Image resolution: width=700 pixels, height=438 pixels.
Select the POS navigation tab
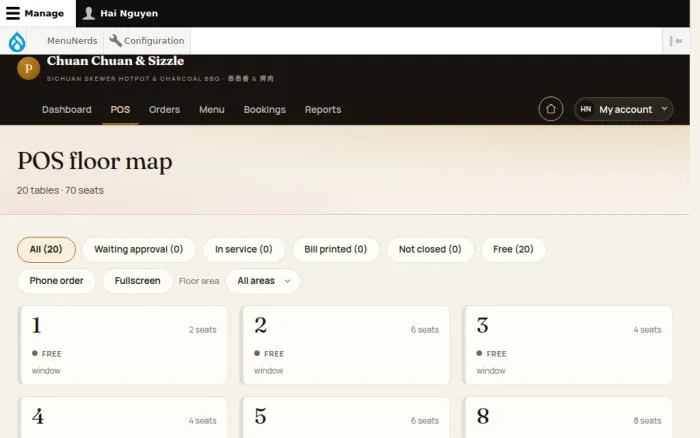(x=120, y=109)
